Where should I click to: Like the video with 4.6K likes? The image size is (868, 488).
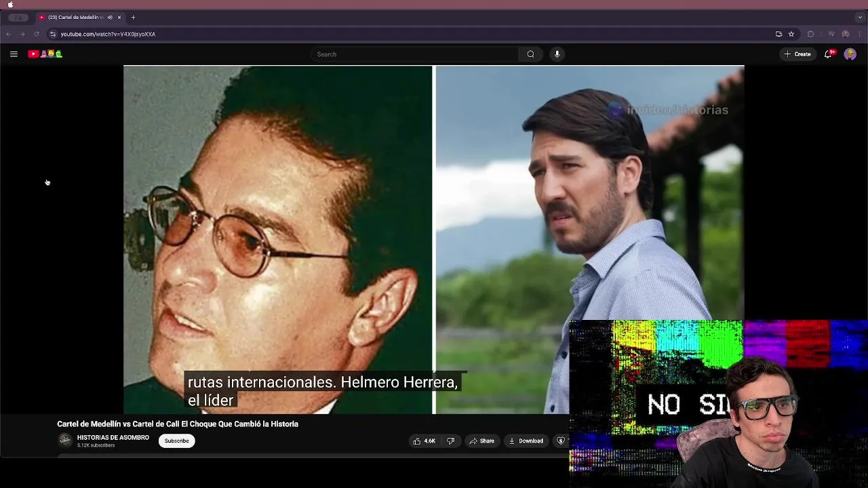(x=425, y=441)
